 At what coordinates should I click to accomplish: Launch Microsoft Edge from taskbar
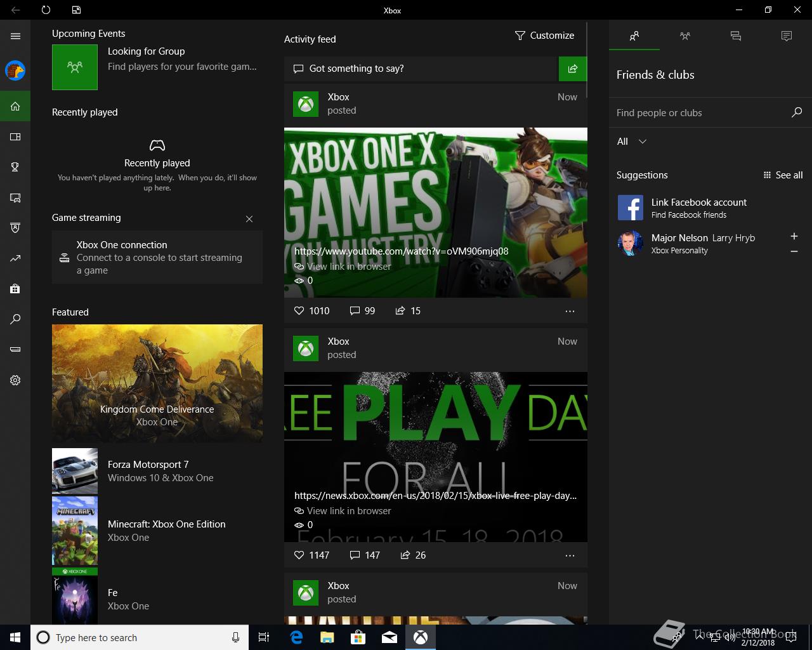[296, 637]
